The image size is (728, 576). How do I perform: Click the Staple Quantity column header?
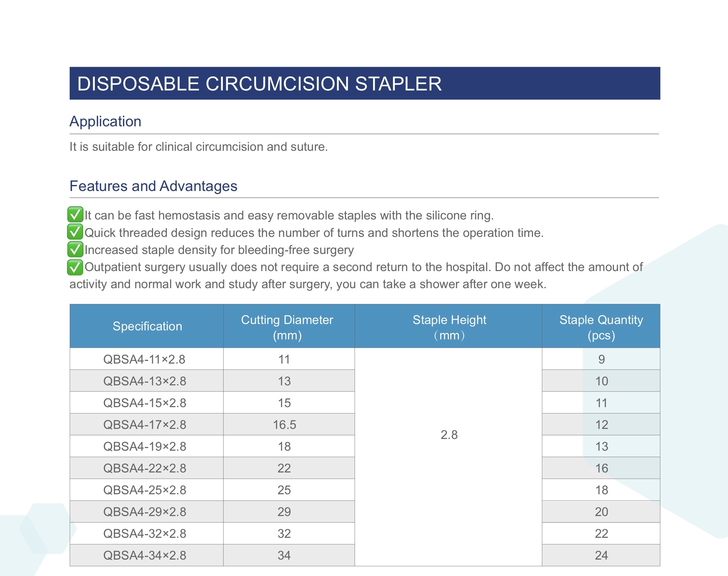[x=601, y=327]
